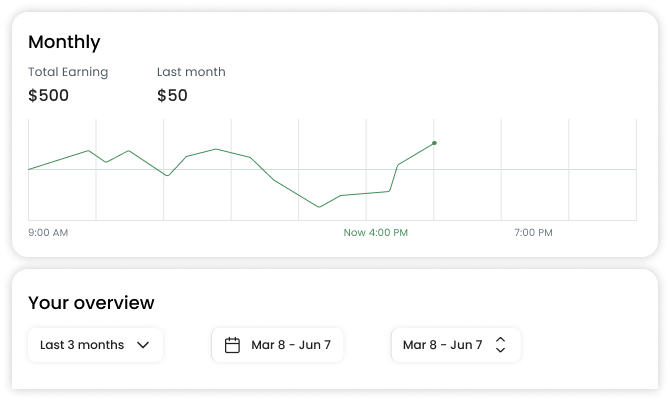670x401 pixels.
Task: Click the Monthly card heading
Action: [64, 42]
